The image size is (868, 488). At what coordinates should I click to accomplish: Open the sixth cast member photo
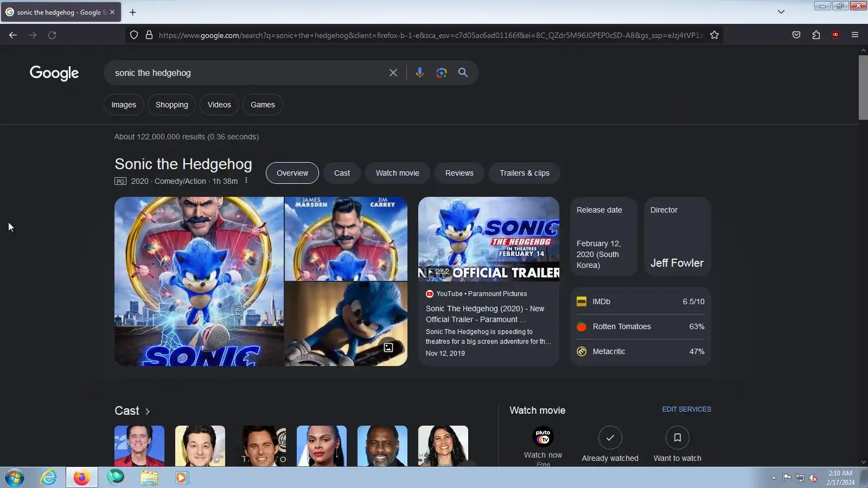tap(443, 446)
